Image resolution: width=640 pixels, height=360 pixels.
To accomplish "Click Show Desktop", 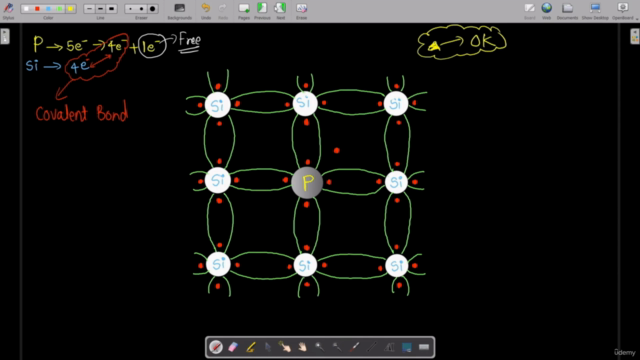I will tap(595, 11).
